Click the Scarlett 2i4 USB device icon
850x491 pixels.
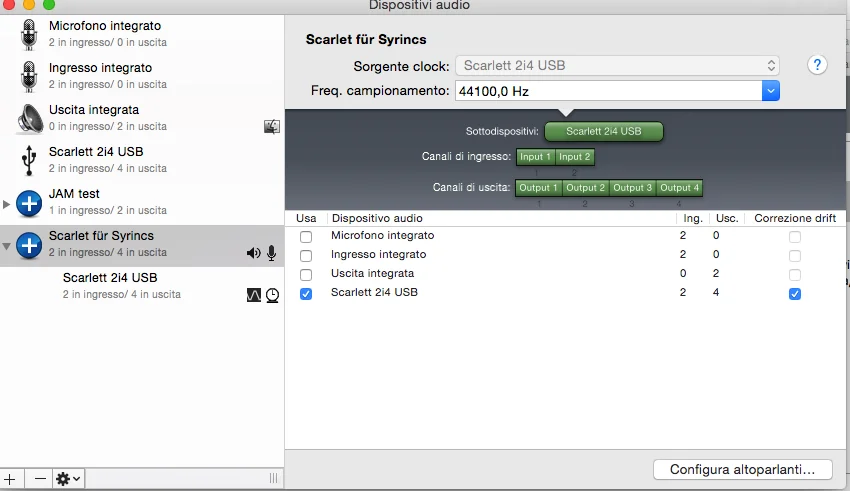click(x=30, y=160)
